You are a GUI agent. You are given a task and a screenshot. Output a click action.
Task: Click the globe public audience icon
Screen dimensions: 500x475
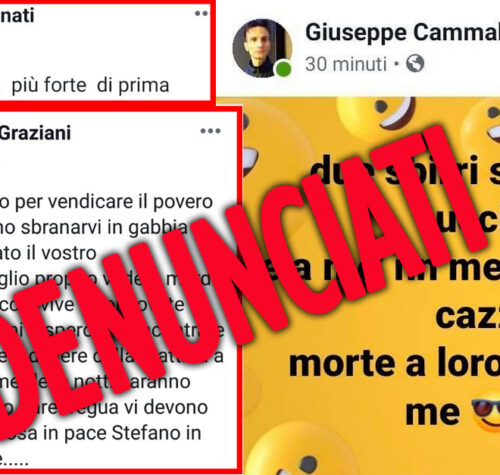415,63
